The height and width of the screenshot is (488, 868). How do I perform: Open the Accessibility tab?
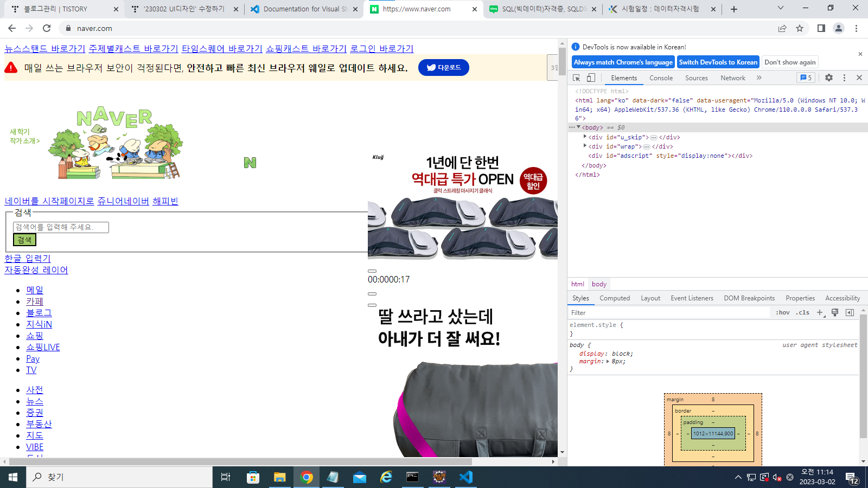(x=843, y=298)
